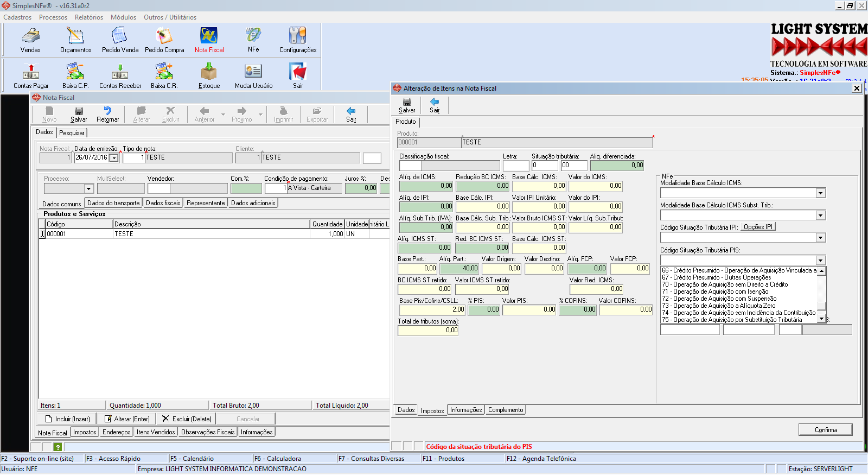
Task: Open the Processo dropdown
Action: (89, 188)
